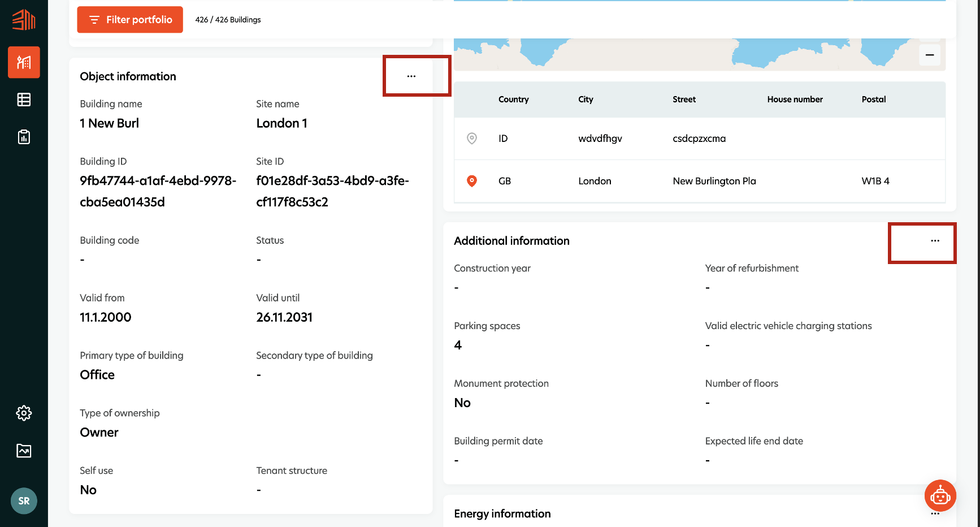
Task: Select the csdcpzxcma street cell
Action: [x=699, y=139]
